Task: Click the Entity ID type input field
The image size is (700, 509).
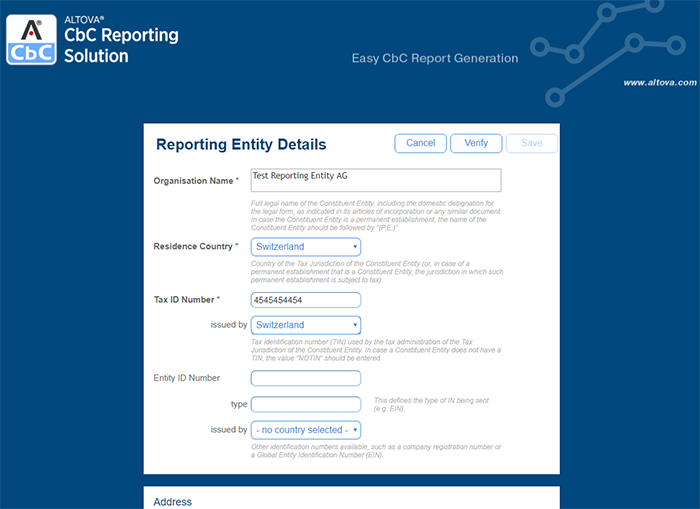Action: pos(305,404)
